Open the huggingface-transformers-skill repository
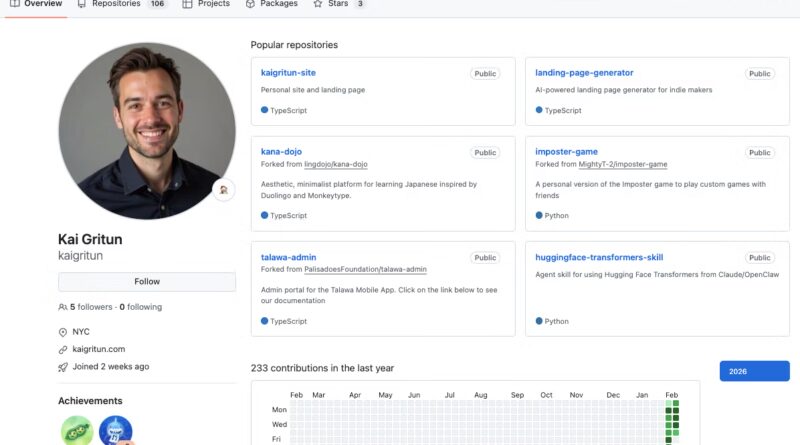 pyautogui.click(x=599, y=257)
